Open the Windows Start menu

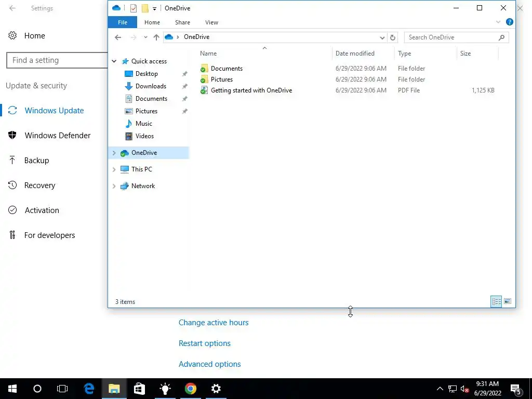coord(12,389)
